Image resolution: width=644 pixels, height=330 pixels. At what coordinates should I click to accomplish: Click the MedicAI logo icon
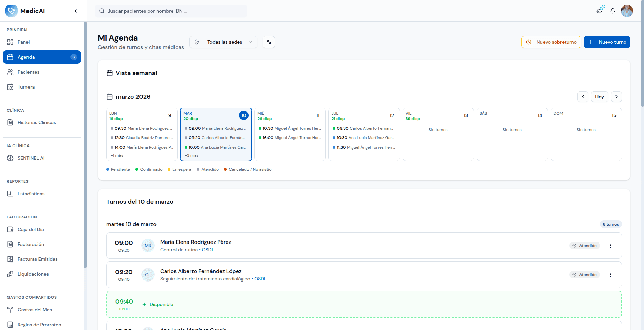coord(12,11)
